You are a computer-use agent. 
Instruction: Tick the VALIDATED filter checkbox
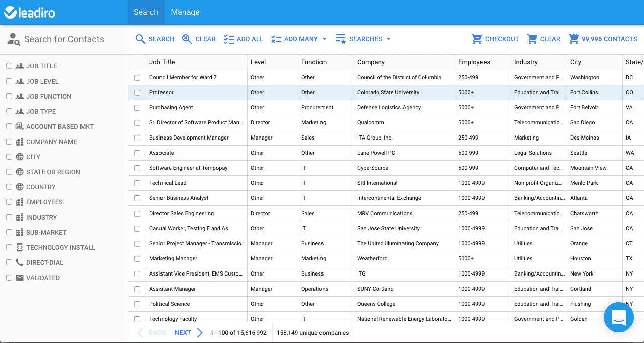[9, 278]
